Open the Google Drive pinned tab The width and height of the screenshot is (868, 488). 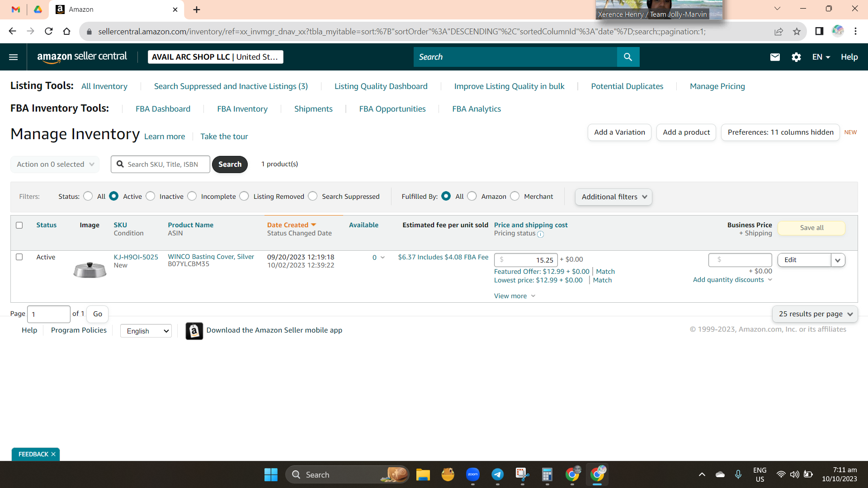tap(38, 9)
